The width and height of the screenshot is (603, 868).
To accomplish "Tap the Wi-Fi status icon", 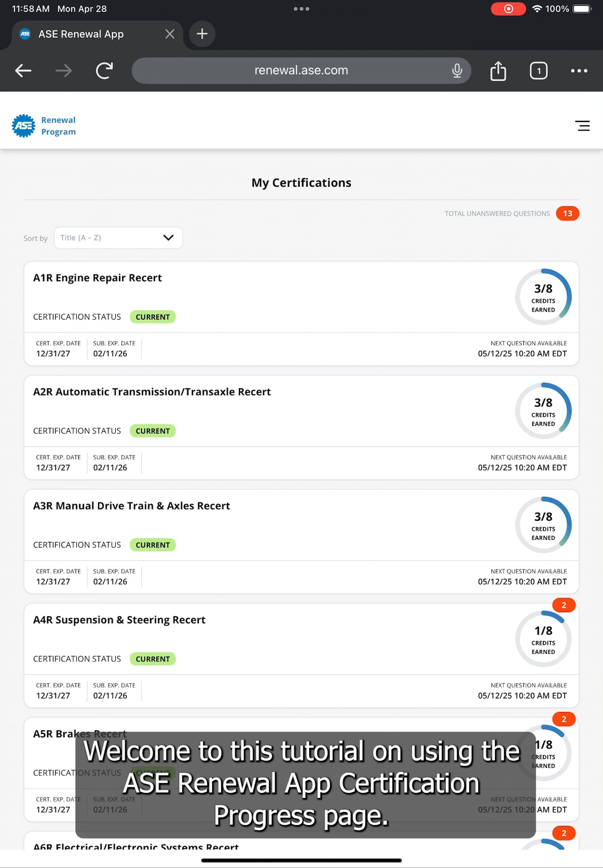I will point(536,9).
